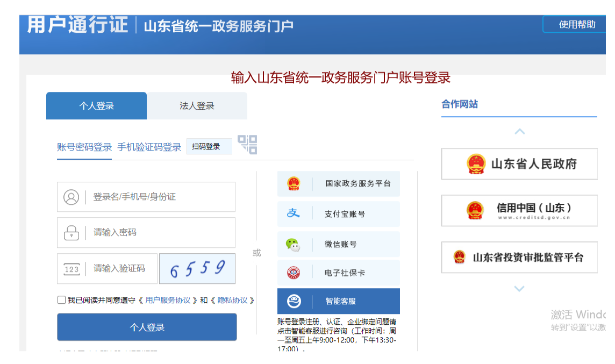This screenshot has height=364, width=615.
Task: Click the 智能客服 robot icon
Action: (x=294, y=301)
